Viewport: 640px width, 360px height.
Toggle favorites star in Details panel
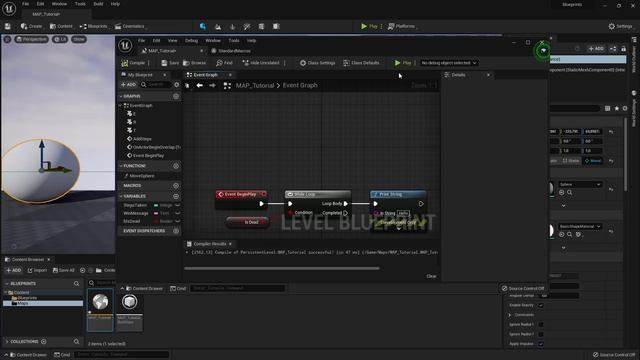tap(616, 108)
